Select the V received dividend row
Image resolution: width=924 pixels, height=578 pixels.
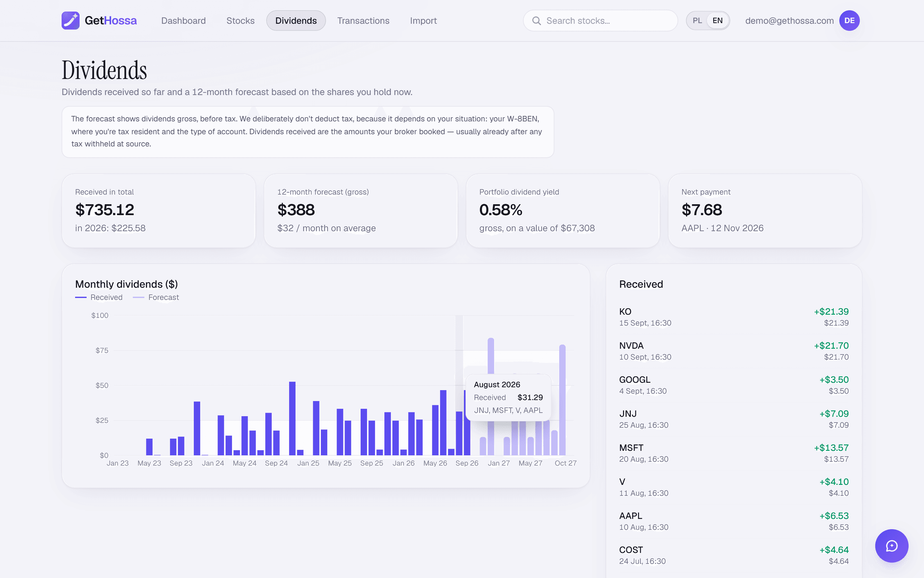pos(734,487)
